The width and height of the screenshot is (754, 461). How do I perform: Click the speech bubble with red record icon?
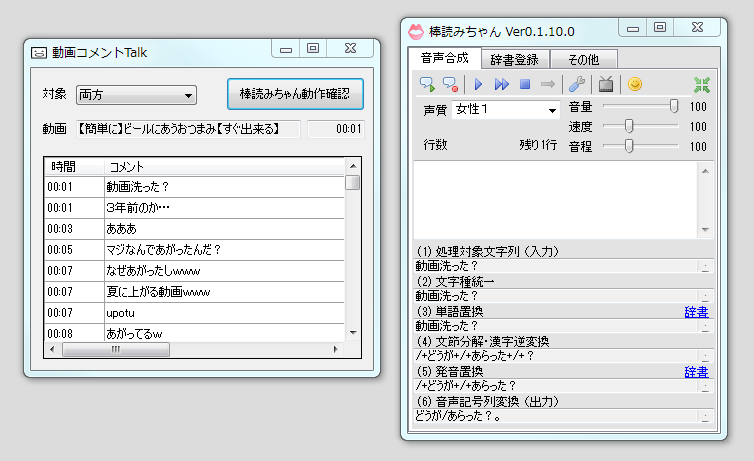click(x=451, y=85)
